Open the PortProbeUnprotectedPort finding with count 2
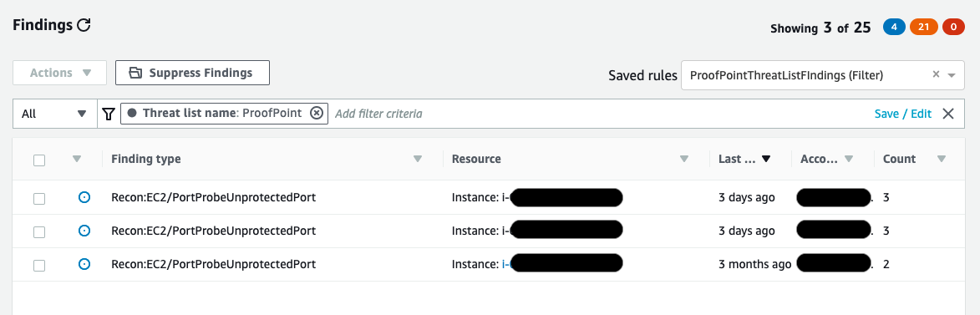Image resolution: width=980 pixels, height=315 pixels. pyautogui.click(x=213, y=264)
